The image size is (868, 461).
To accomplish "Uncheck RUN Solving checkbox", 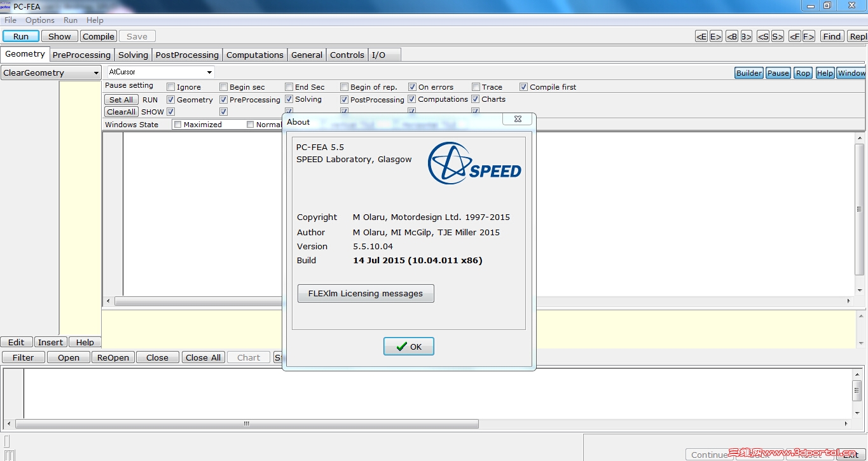I will pyautogui.click(x=289, y=99).
